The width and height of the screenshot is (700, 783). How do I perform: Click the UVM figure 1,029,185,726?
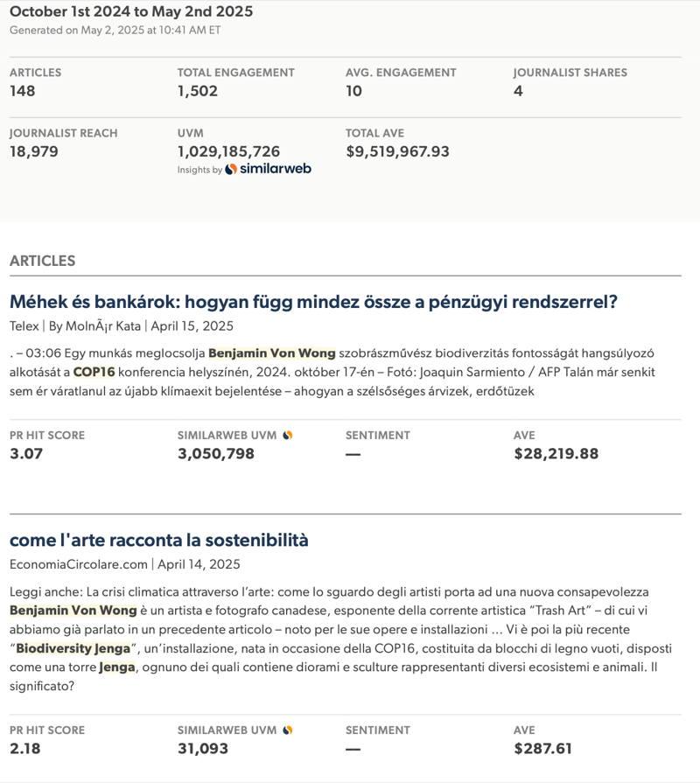(228, 151)
